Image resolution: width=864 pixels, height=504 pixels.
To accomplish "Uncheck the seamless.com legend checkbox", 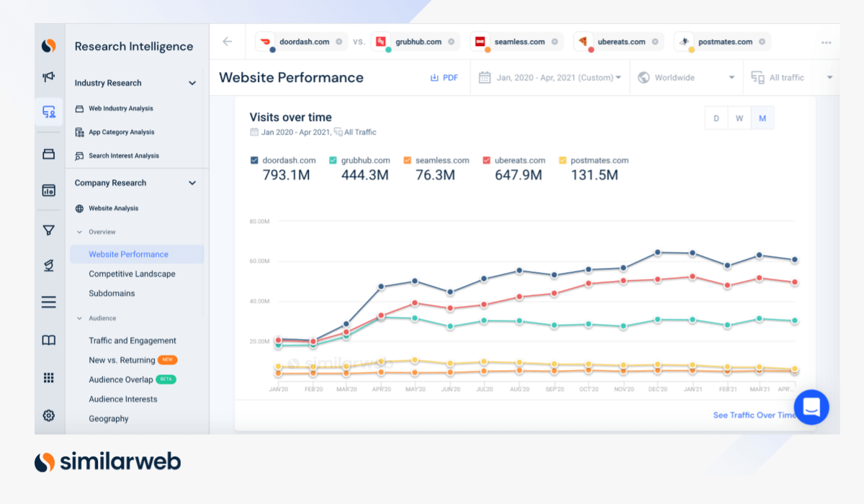I will tap(408, 161).
